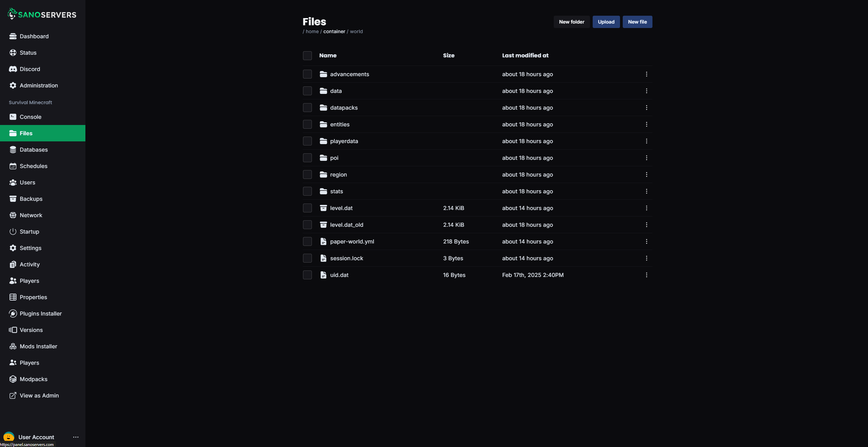Open the Schedules page
The width and height of the screenshot is (868, 447).
coord(33,166)
